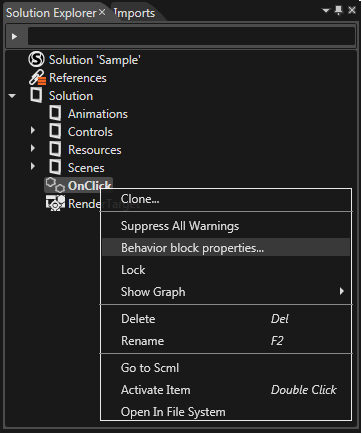Click the References paperclip icon
The image size is (362, 434).
pos(37,78)
